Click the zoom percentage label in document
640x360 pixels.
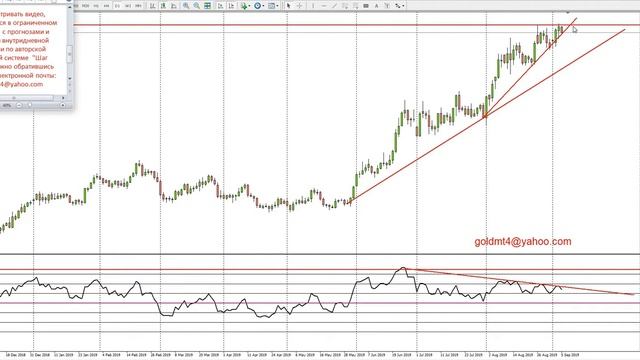7,105
